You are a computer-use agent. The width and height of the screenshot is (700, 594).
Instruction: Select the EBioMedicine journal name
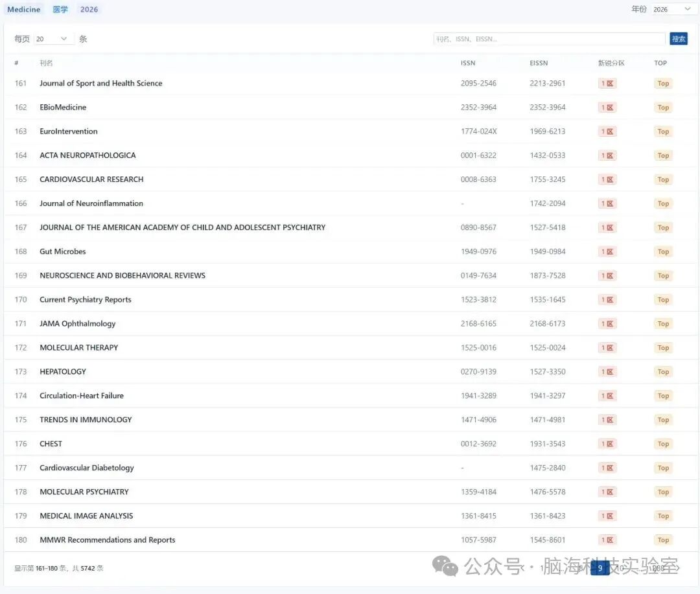click(63, 107)
